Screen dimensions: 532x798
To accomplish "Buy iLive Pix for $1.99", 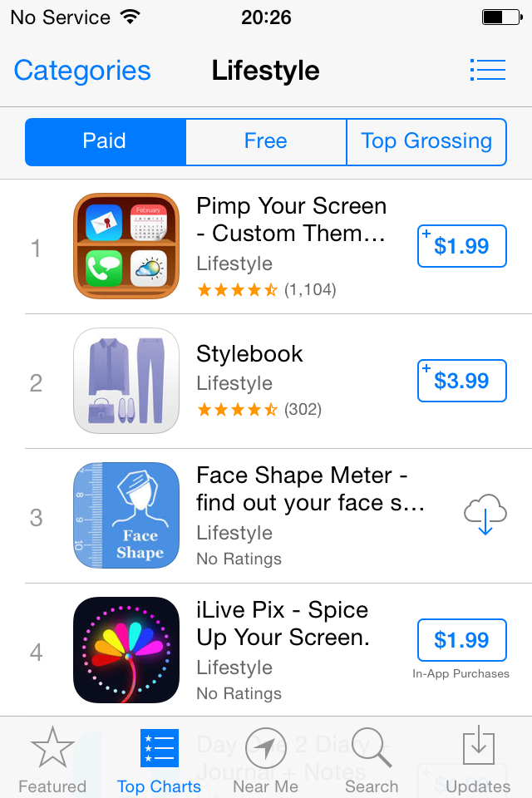I will click(x=461, y=640).
